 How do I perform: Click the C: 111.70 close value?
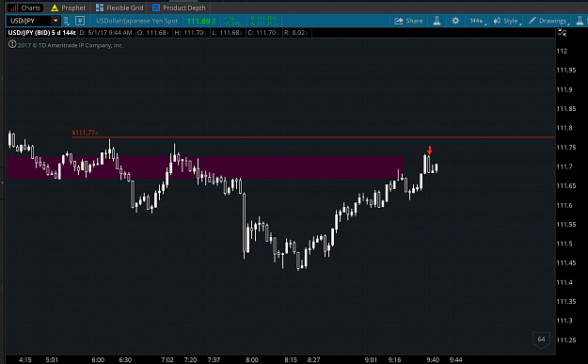[263, 33]
